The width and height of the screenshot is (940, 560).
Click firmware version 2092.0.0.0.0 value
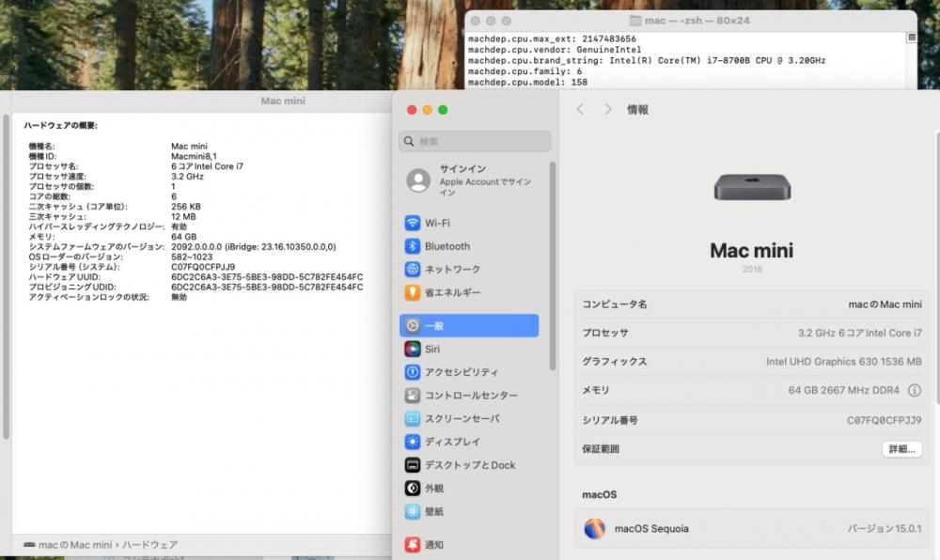254,247
